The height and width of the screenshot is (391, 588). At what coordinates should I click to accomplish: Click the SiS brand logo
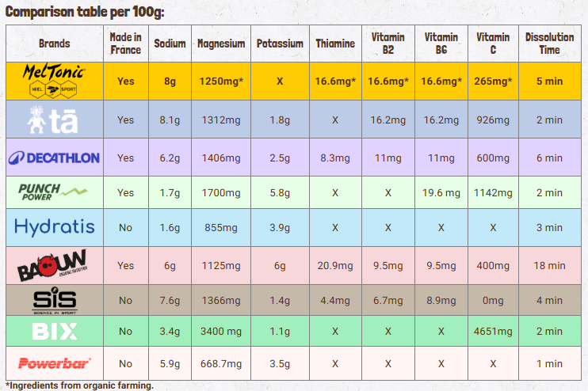pos(54,301)
